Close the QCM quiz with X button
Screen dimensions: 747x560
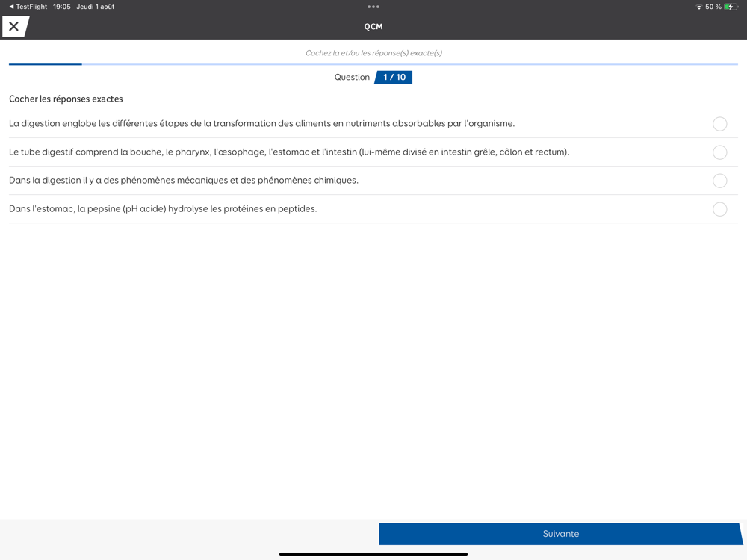pos(14,26)
